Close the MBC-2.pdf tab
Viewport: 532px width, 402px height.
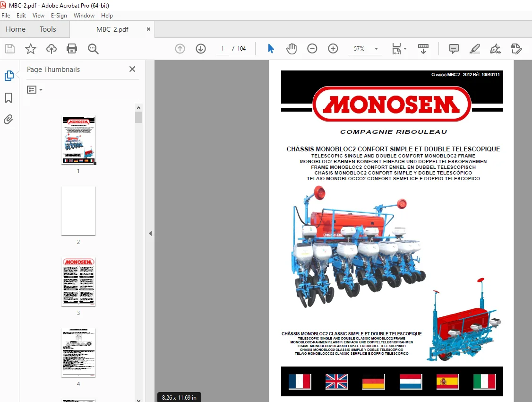pos(148,29)
